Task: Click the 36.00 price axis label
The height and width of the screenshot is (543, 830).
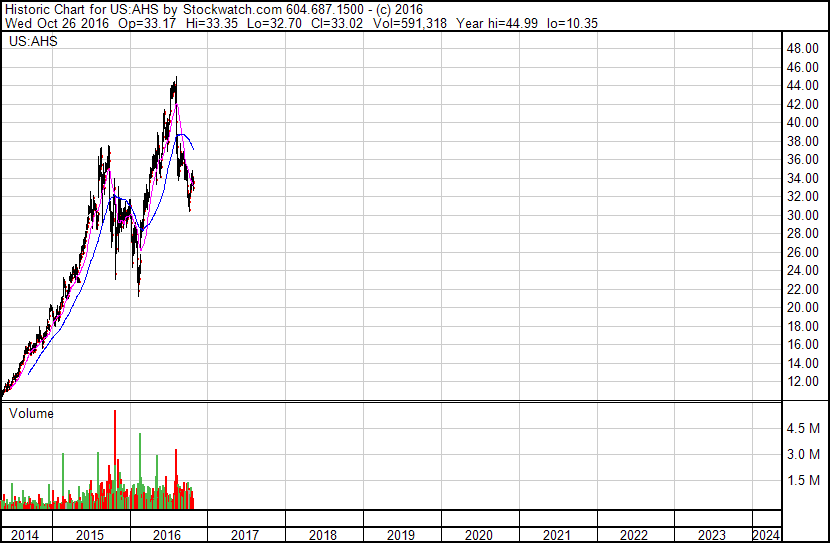Action: [802, 159]
